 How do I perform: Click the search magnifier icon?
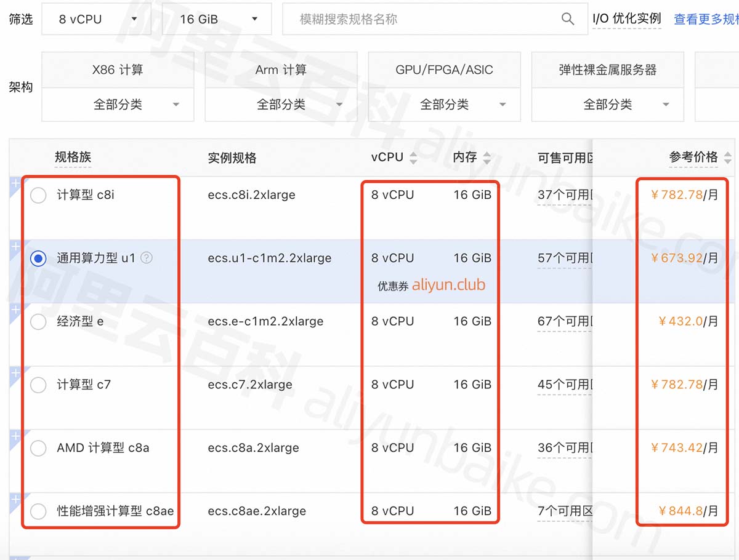tap(568, 19)
